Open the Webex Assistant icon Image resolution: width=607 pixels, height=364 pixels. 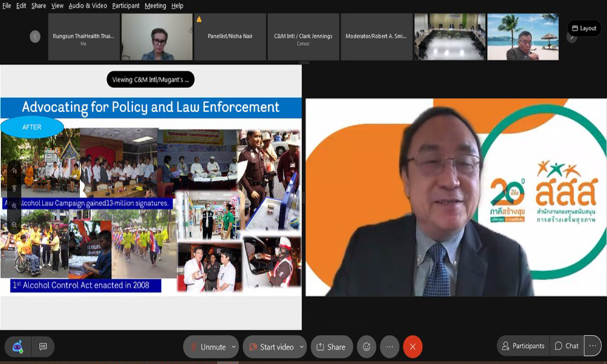pyautogui.click(x=18, y=346)
